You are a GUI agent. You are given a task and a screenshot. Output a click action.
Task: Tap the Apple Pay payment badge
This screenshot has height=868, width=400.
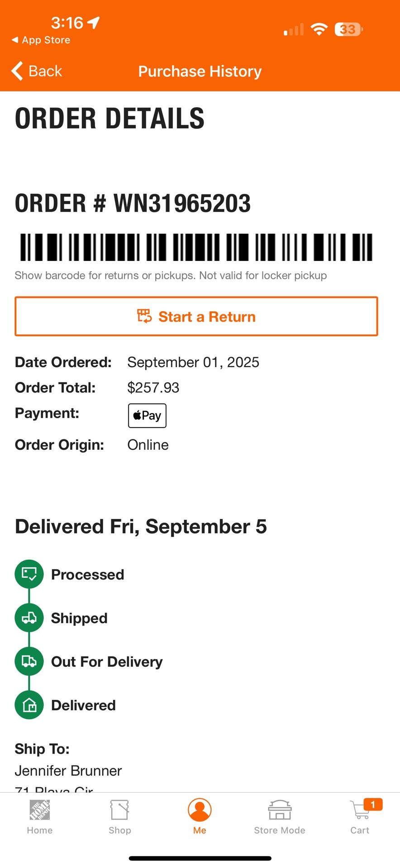147,415
